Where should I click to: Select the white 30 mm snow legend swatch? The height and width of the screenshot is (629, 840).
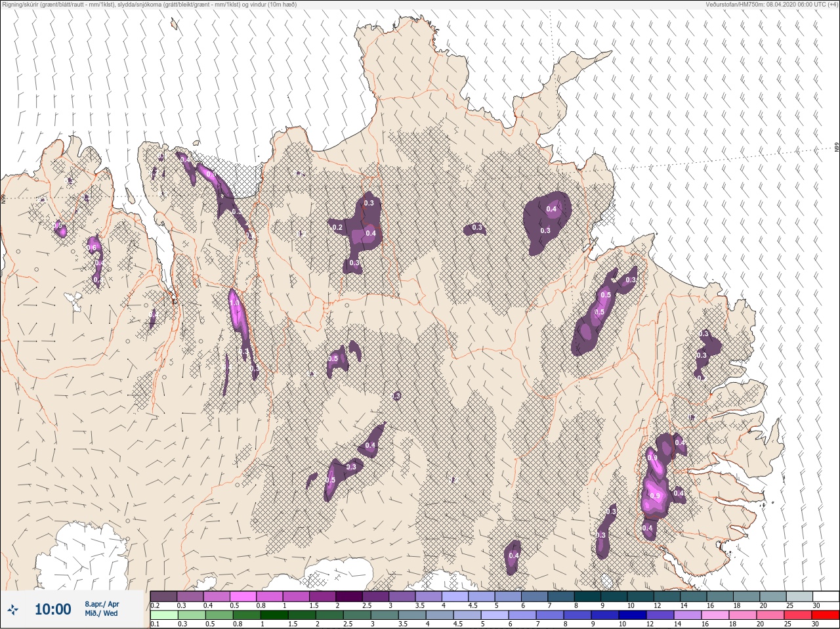pos(825,596)
